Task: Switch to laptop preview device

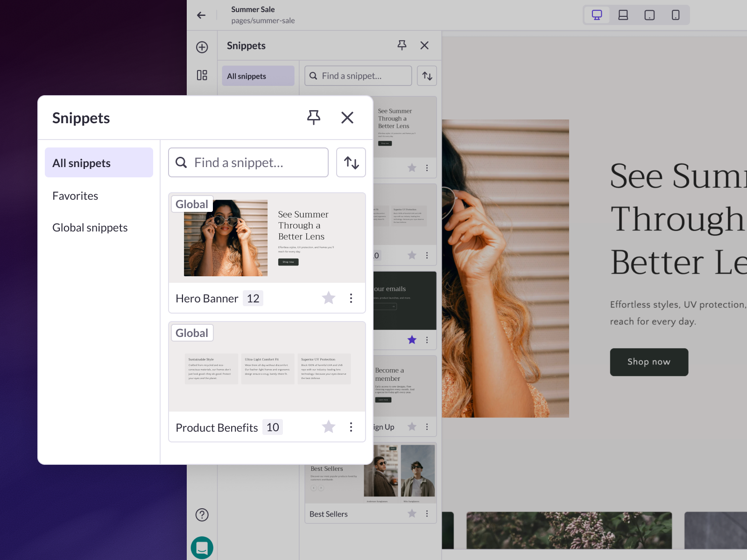Action: pyautogui.click(x=623, y=15)
